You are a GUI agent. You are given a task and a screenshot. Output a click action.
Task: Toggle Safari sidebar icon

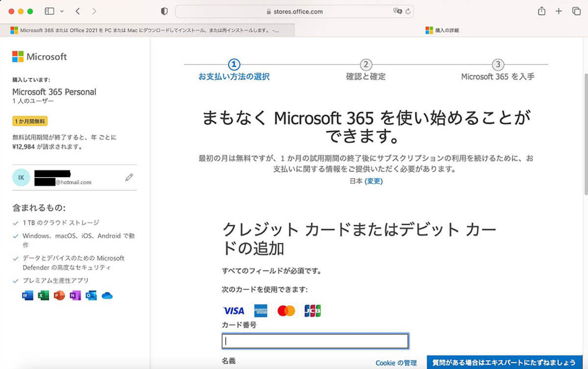[x=49, y=11]
